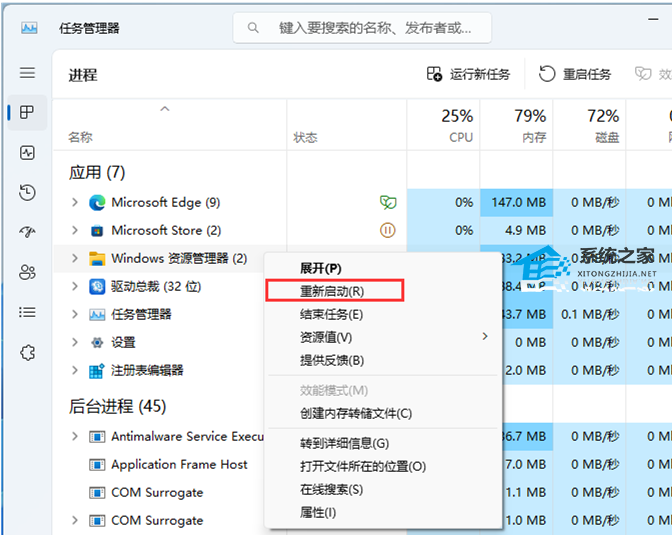Click the Microsoft Store suspended pause icon
Viewport: 672px width, 535px height.
[x=387, y=231]
